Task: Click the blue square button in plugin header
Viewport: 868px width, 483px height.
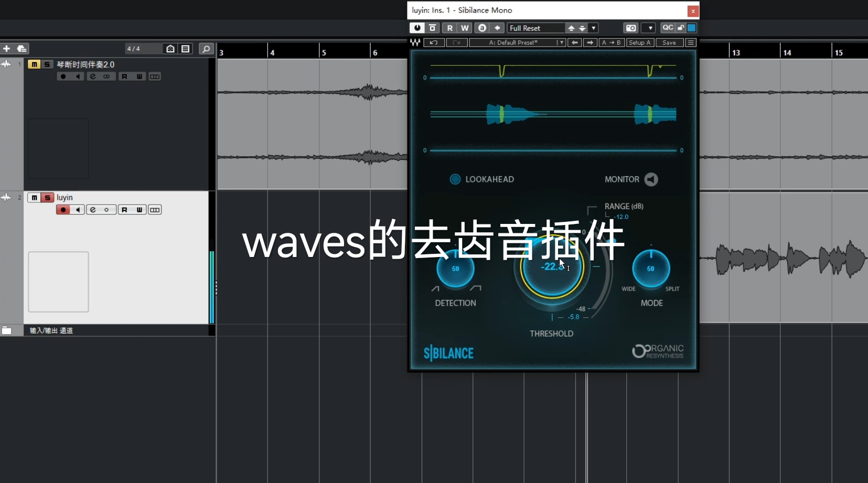Action: [692, 28]
